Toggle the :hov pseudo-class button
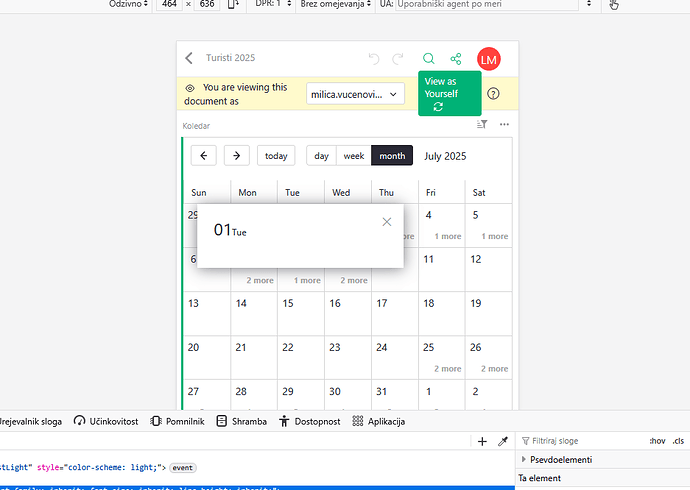The image size is (690, 490). [657, 441]
